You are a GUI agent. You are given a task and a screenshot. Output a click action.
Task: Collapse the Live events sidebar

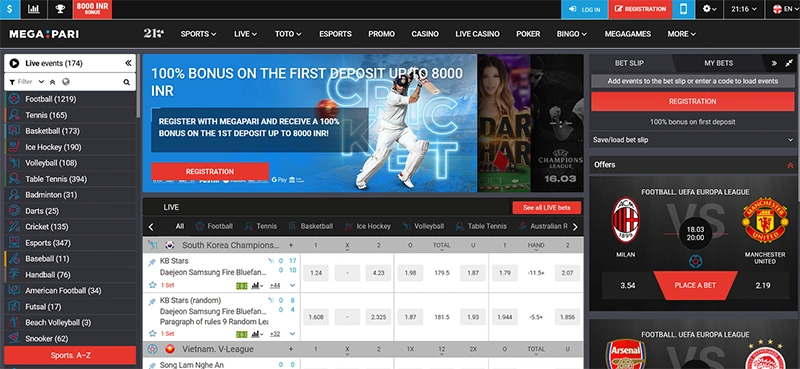coord(128,63)
